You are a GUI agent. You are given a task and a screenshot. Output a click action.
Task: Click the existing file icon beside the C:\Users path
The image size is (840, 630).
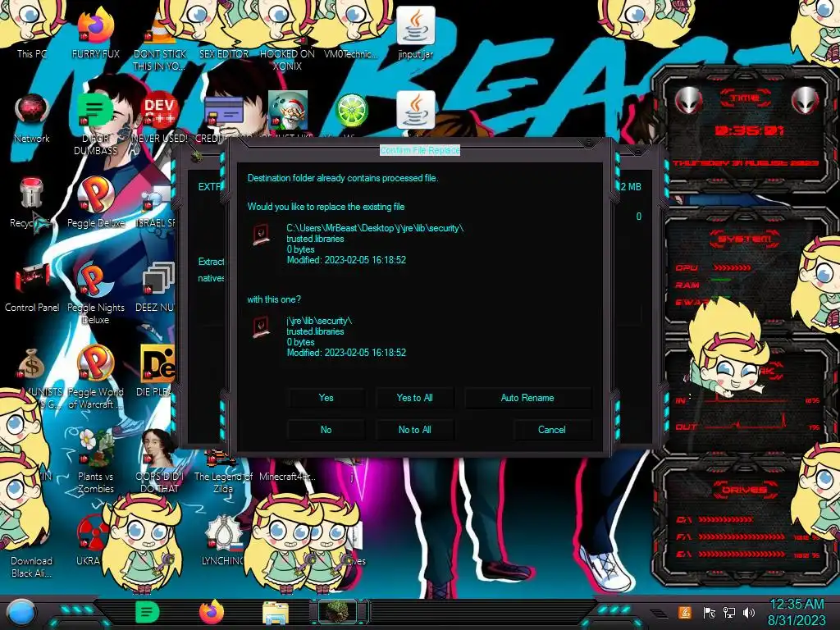click(262, 235)
